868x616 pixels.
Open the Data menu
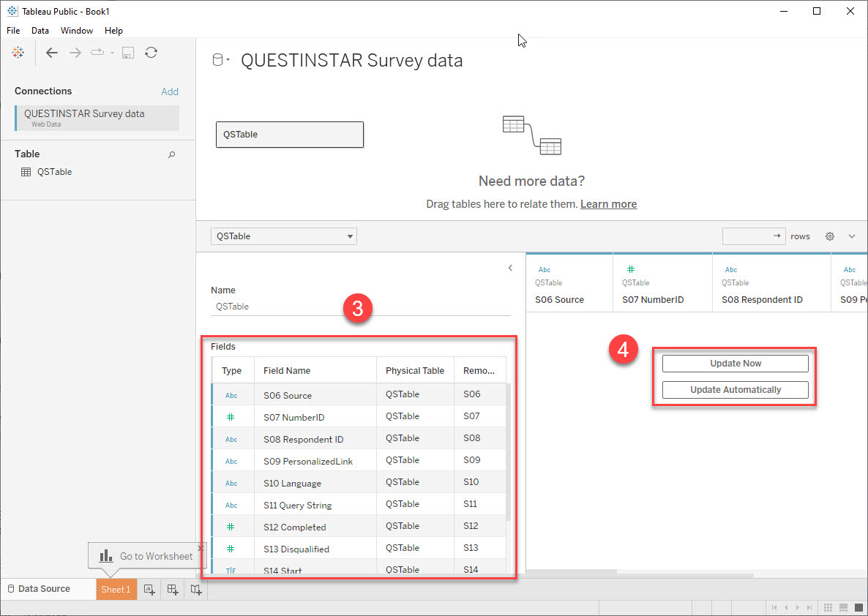(40, 31)
